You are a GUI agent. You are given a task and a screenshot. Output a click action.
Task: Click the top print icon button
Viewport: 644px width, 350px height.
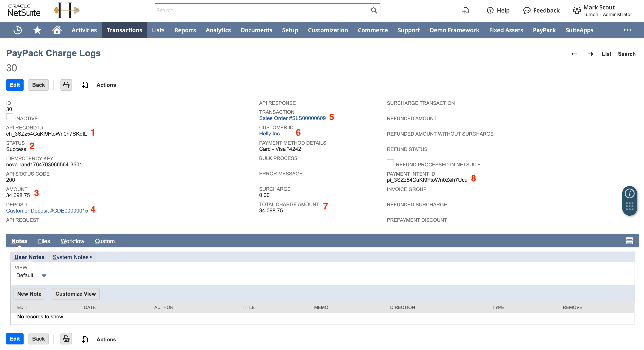pos(66,85)
